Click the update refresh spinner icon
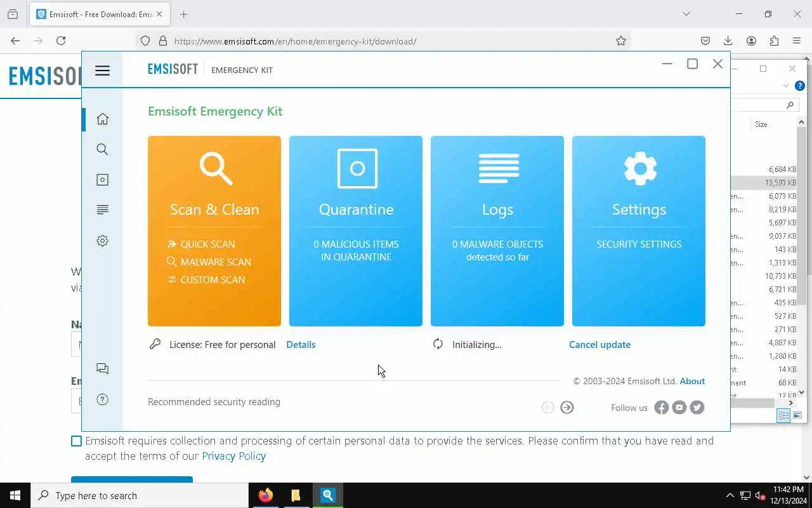The width and height of the screenshot is (812, 508). [438, 344]
